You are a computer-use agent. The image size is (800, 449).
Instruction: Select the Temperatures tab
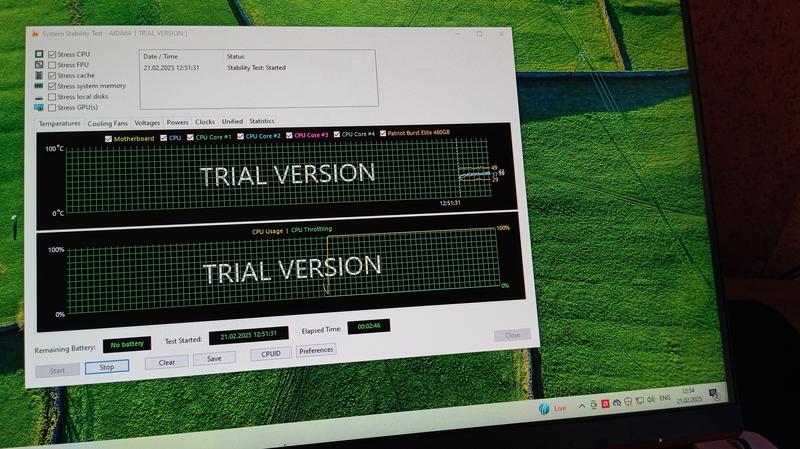[x=60, y=123]
